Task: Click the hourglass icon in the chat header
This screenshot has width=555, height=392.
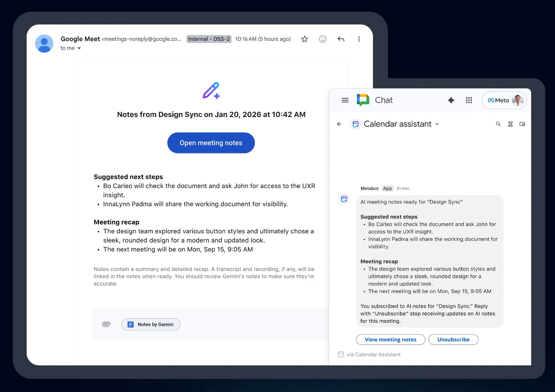Action: [510, 124]
